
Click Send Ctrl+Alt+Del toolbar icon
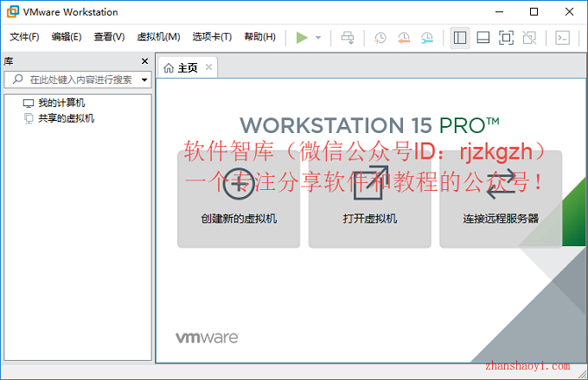pyautogui.click(x=348, y=37)
